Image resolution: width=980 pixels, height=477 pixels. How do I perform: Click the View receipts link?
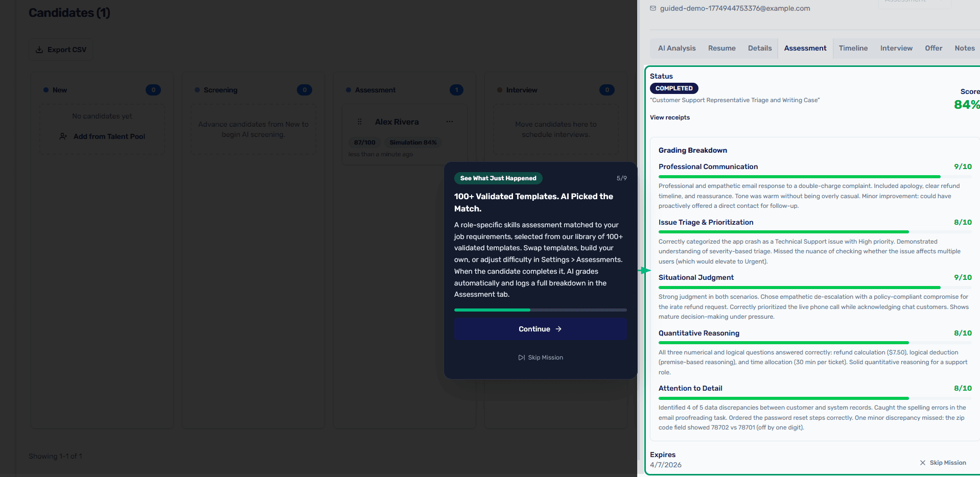click(x=669, y=117)
